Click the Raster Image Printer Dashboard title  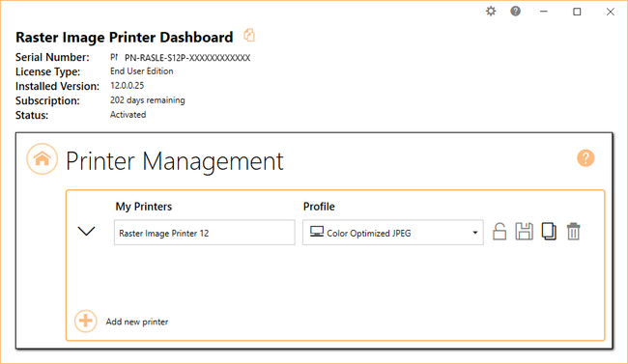pos(125,38)
